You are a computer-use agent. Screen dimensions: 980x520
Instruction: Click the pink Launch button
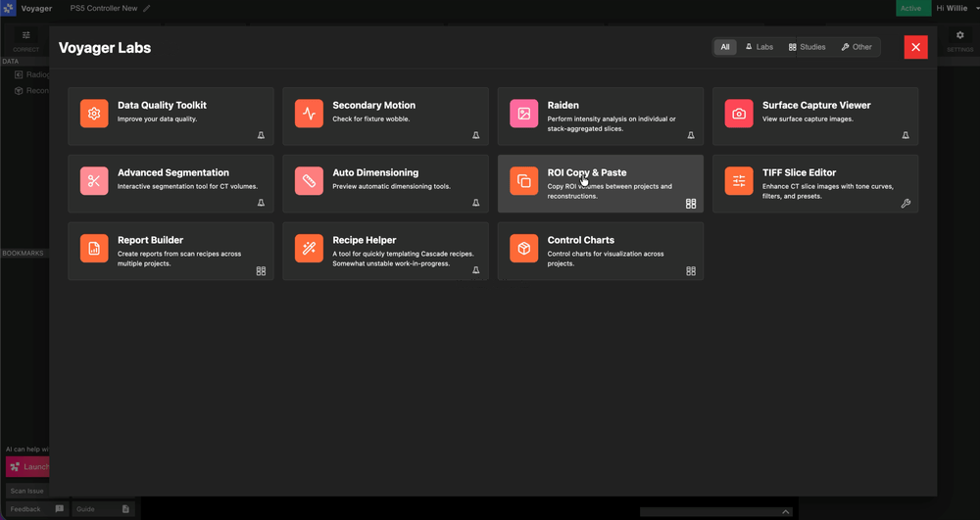[x=27, y=467]
